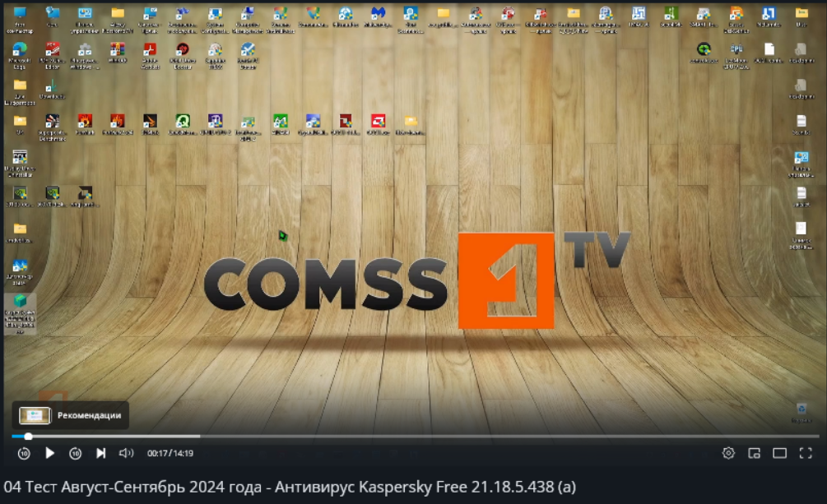Click the Kaspersky Free video title
The width and height of the screenshot is (827, 504).
coord(290,487)
